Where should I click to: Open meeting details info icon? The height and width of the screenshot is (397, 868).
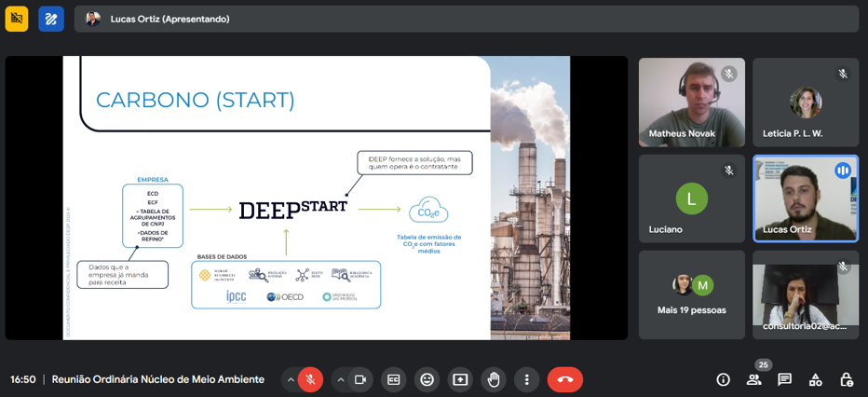click(723, 380)
